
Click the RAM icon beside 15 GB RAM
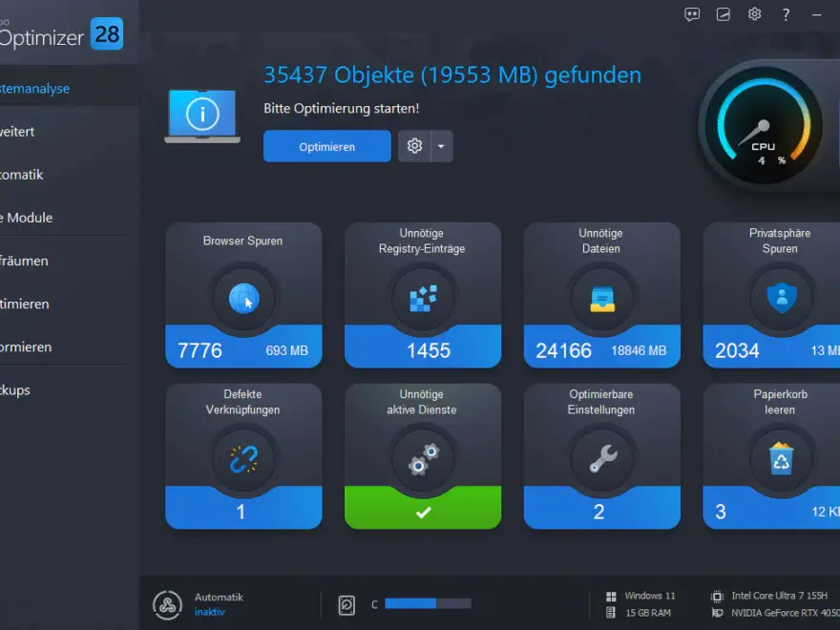click(610, 612)
